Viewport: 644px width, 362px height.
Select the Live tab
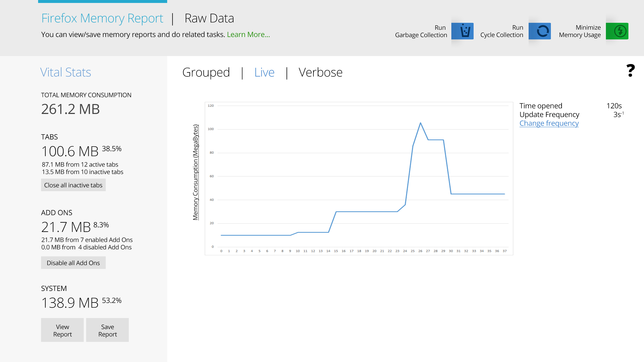point(264,72)
